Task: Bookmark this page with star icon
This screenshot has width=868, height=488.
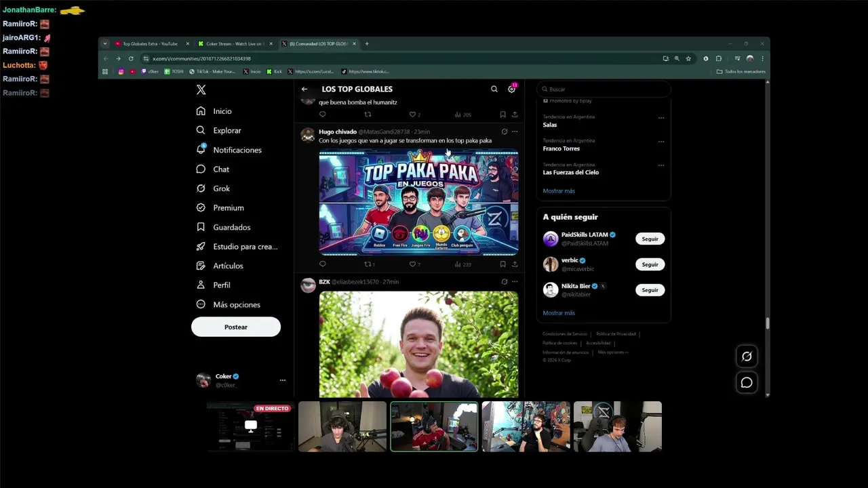Action: [688, 58]
